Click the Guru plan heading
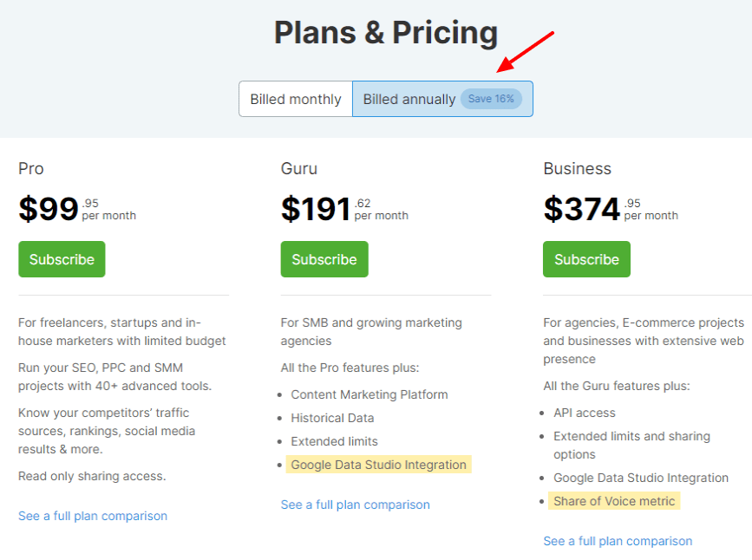 click(298, 168)
